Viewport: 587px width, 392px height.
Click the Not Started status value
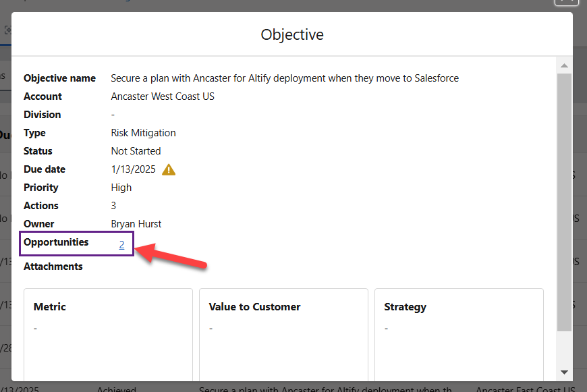(x=136, y=151)
